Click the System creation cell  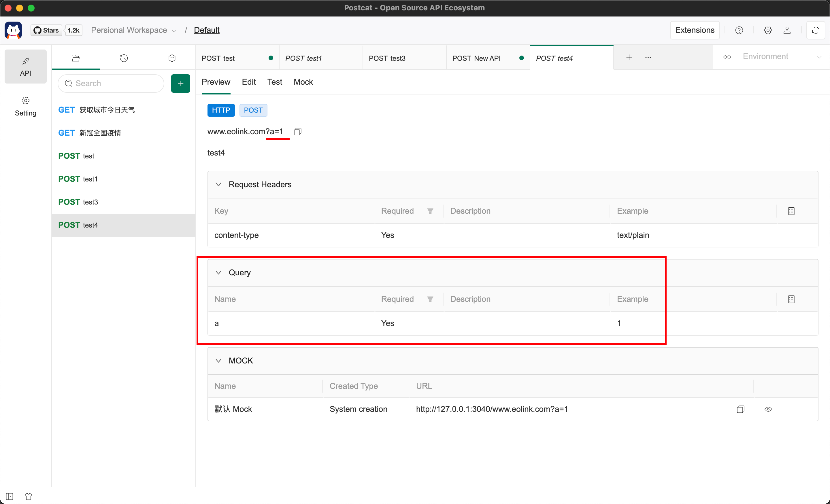(x=359, y=409)
